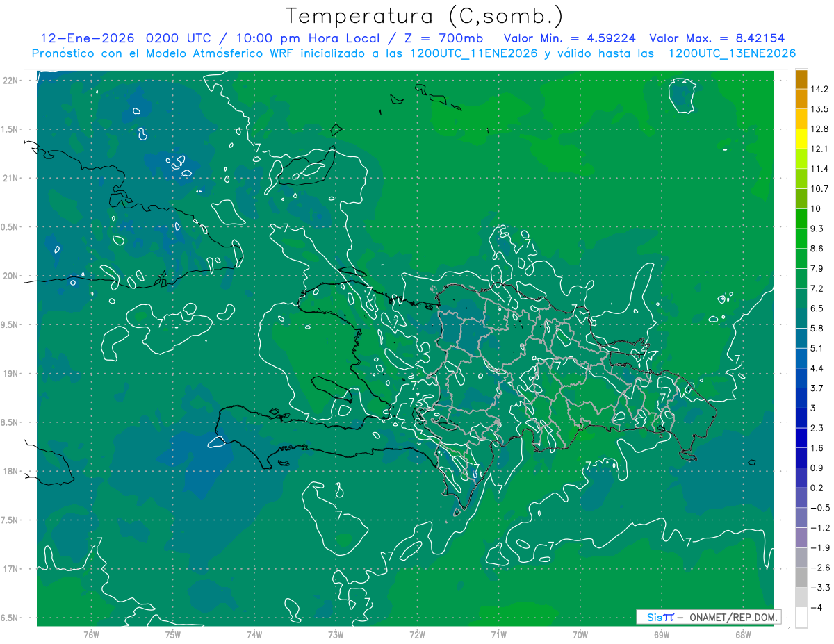Click the 6.5 legend value on color scale
834x644 pixels.
coord(817,308)
